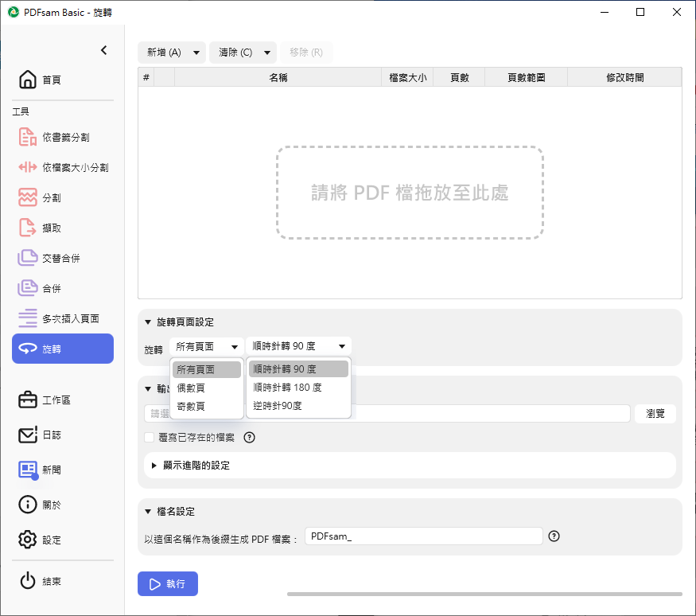Click the PDFsam_ filename prefix field
696x616 pixels.
tap(424, 536)
